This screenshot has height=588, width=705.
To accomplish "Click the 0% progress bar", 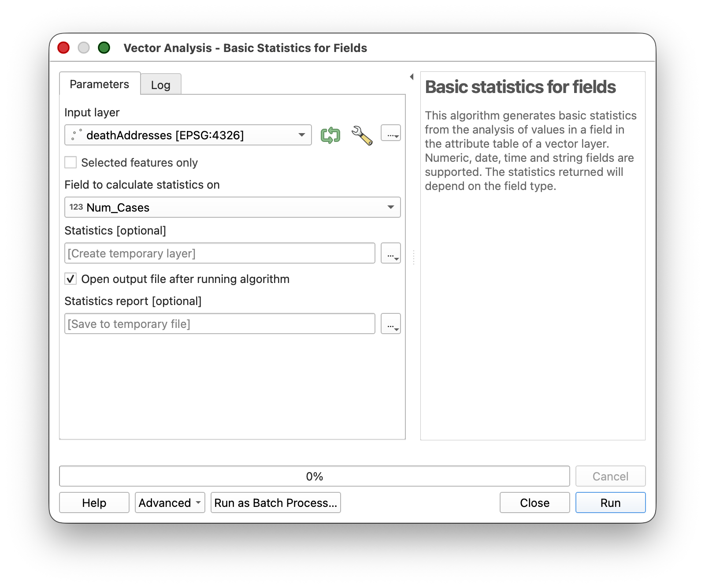I will click(x=314, y=476).
